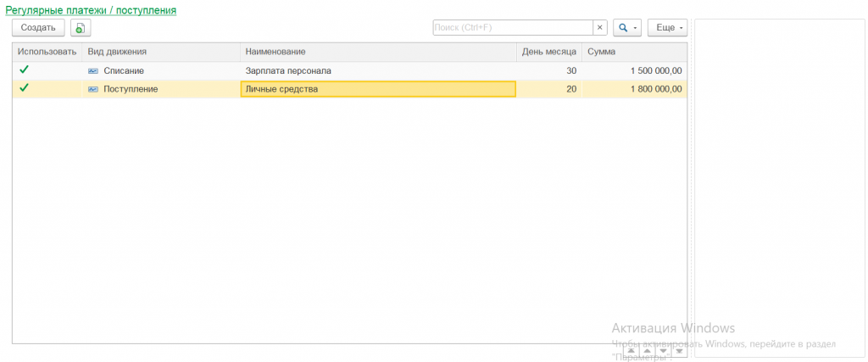Sort by the День месяца column header
868x362 pixels.
pos(548,53)
